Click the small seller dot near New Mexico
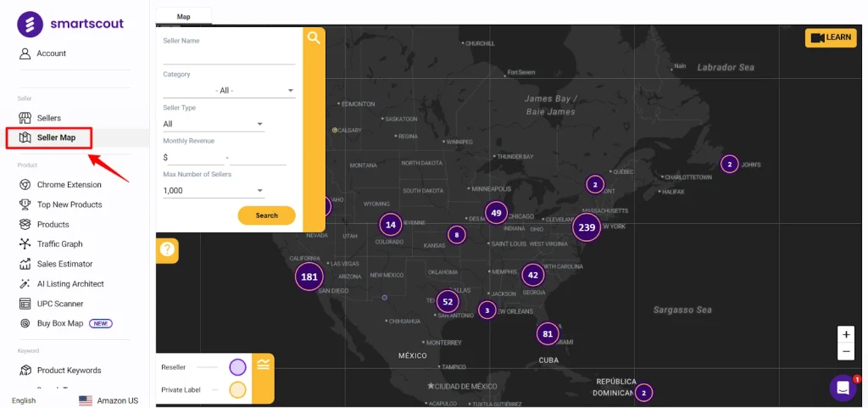The width and height of the screenshot is (868, 408). click(385, 298)
